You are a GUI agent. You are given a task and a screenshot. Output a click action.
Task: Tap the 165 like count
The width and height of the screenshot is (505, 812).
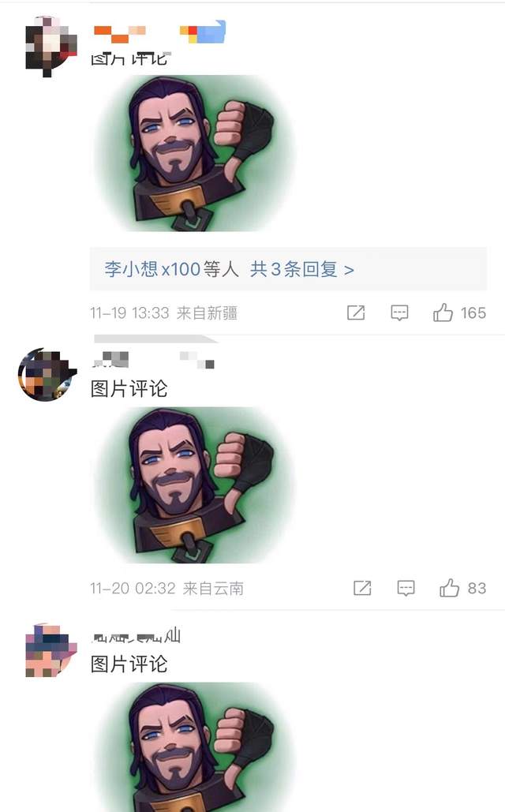point(473,312)
